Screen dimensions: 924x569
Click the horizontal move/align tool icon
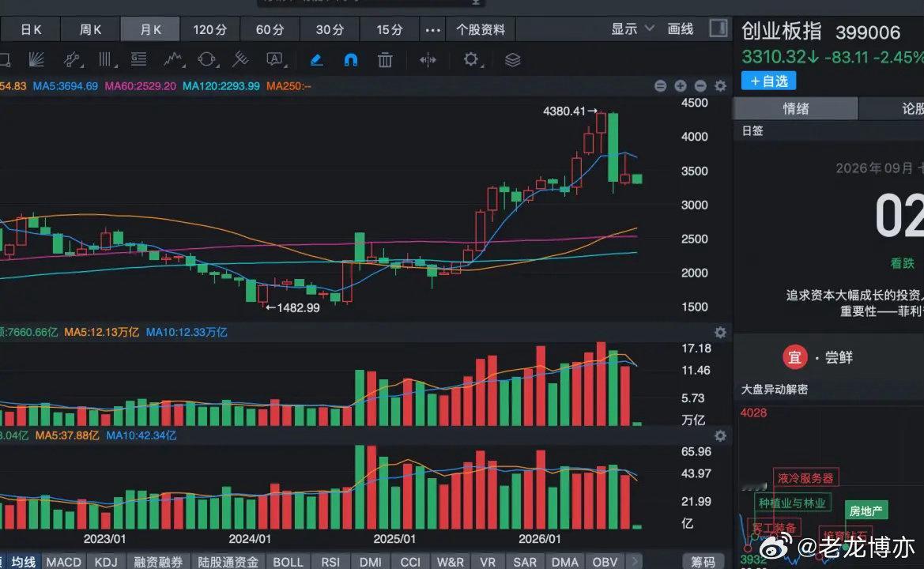[x=428, y=59]
